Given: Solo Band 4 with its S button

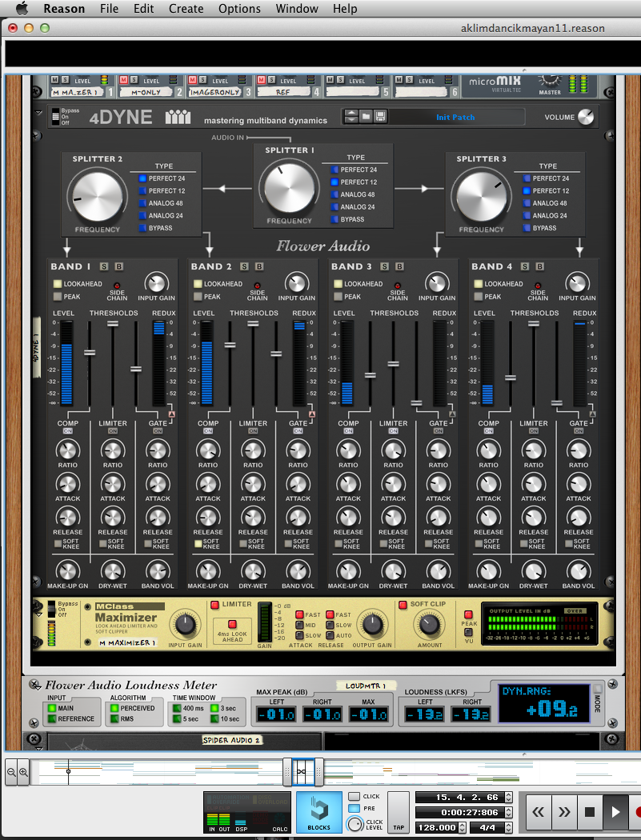Looking at the screenshot, I should point(525,266).
